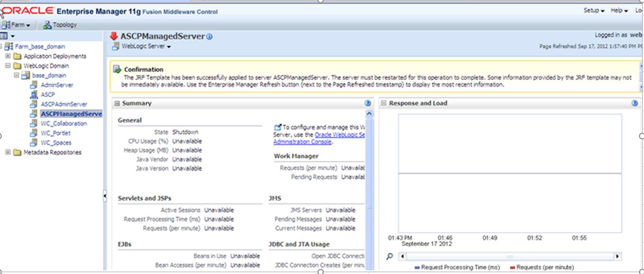Select AdminServer in the tree

57,85
